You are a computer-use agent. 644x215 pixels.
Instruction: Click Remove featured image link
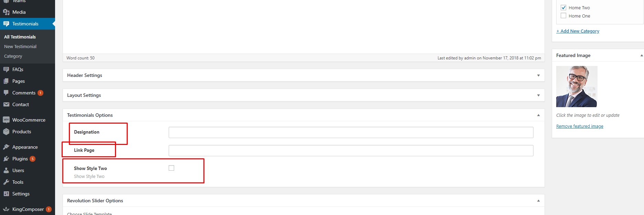[x=580, y=126]
